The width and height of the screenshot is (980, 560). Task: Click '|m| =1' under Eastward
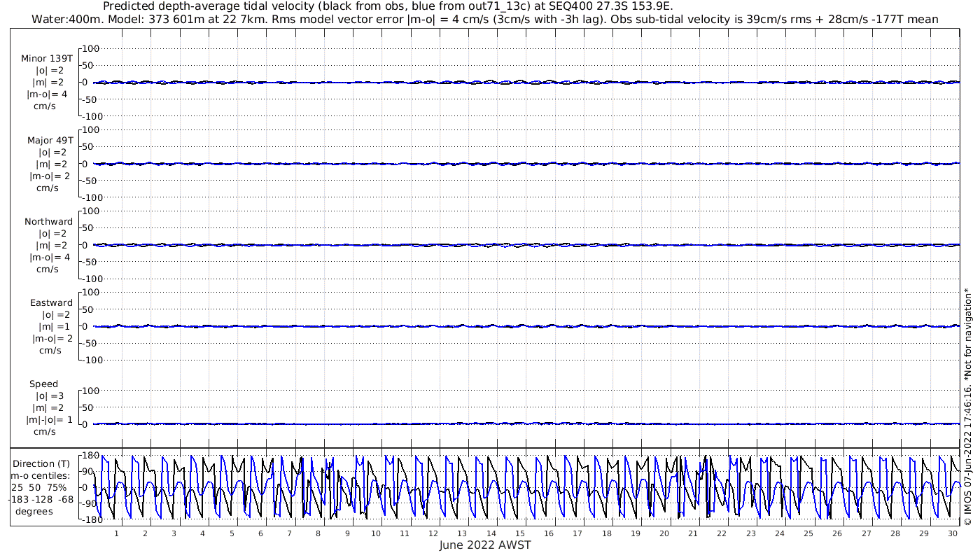click(55, 326)
